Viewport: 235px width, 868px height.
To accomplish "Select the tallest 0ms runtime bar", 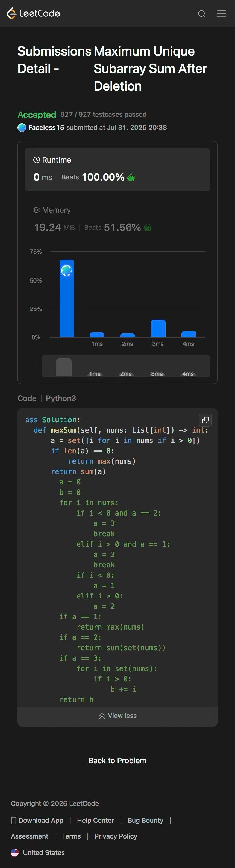I will (x=67, y=298).
